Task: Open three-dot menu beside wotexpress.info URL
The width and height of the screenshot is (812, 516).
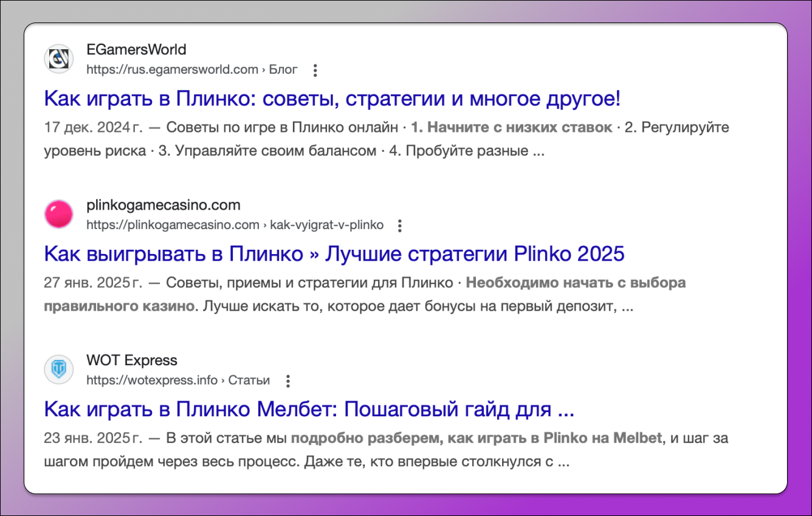Action: 288,381
